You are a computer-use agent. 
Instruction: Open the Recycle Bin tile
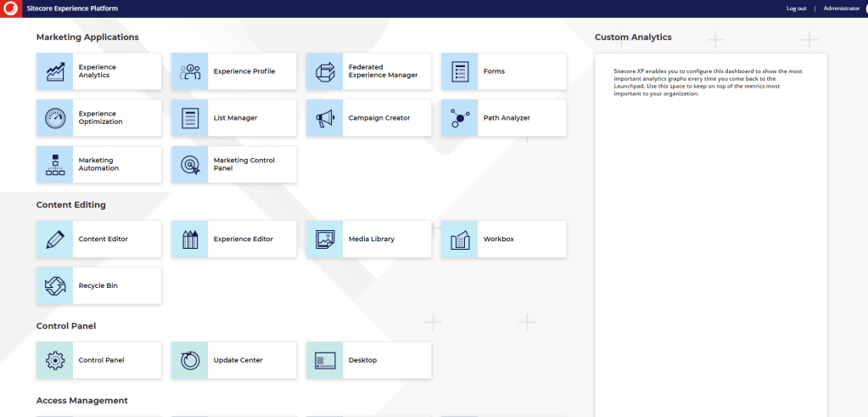[98, 286]
